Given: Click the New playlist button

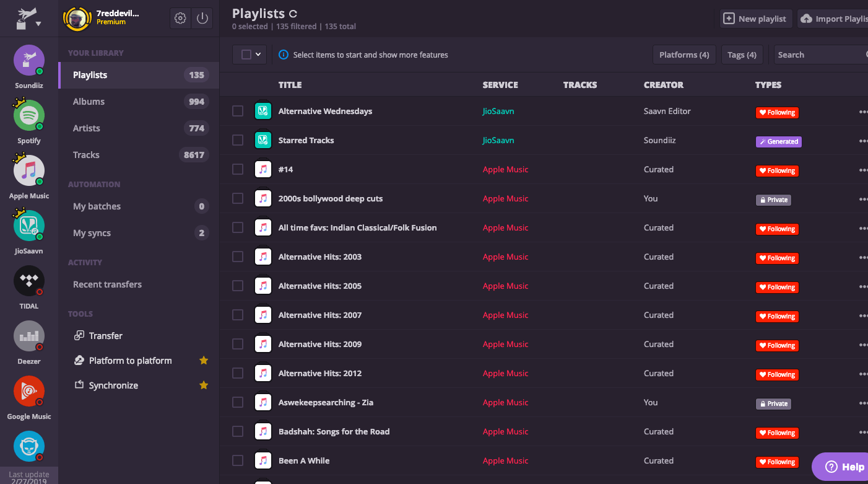Looking at the screenshot, I should (x=755, y=18).
